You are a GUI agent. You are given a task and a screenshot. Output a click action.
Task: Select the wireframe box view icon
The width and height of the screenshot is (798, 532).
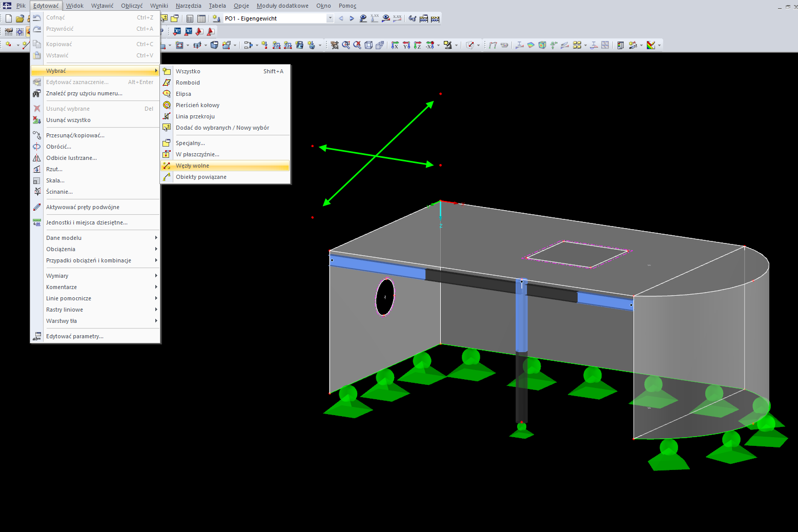[x=369, y=45]
